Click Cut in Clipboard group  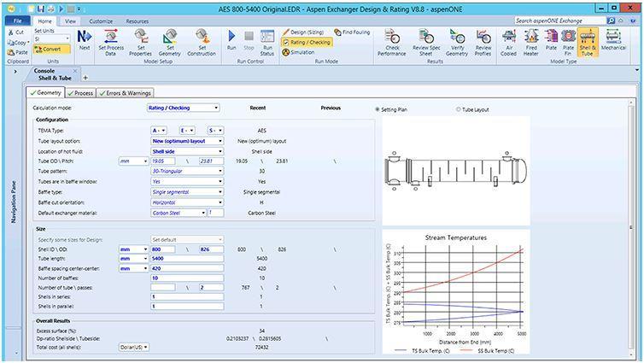[16, 32]
